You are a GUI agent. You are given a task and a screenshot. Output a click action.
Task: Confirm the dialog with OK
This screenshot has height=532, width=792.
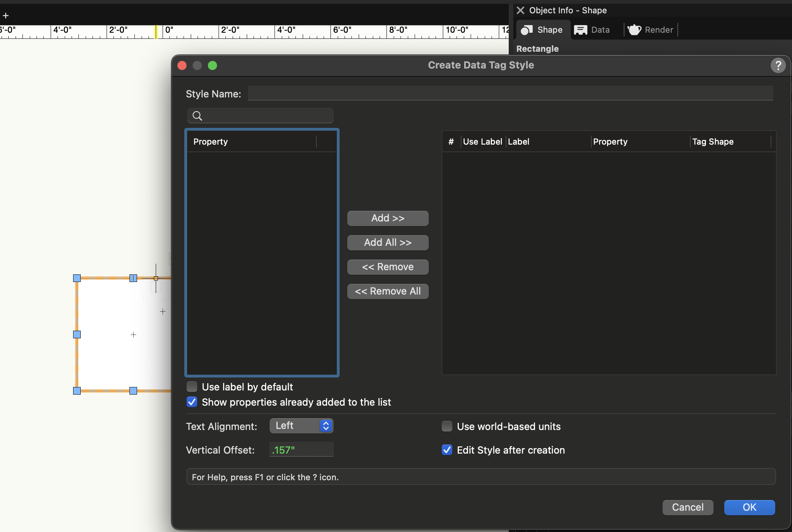(749, 507)
